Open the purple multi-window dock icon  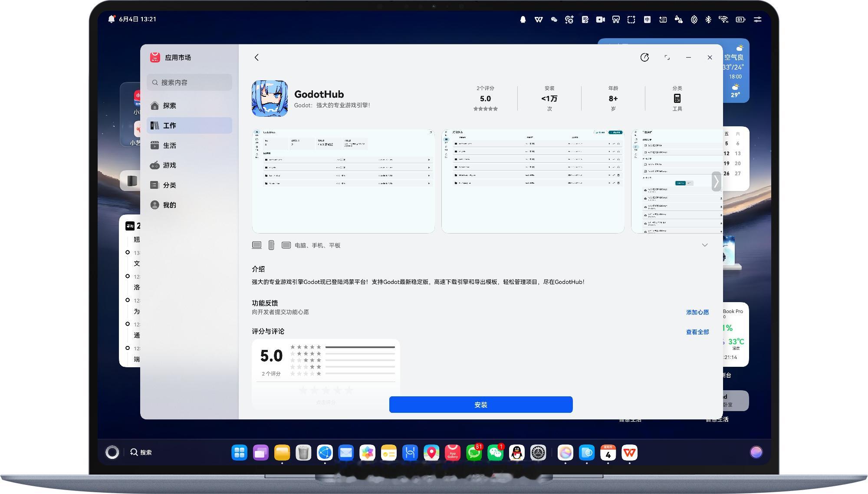coord(260,453)
